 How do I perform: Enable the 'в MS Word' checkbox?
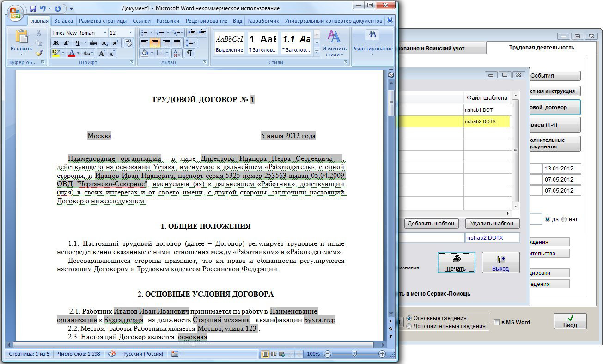point(497,322)
